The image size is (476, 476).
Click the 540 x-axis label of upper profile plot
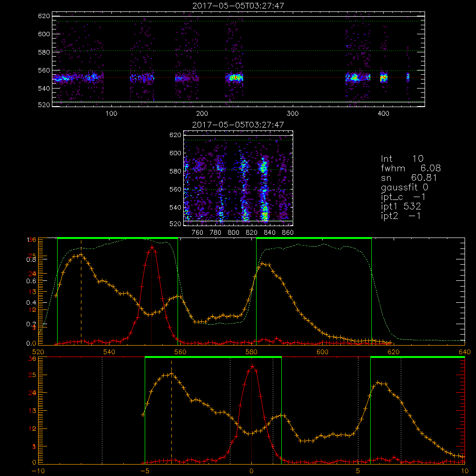(109, 352)
